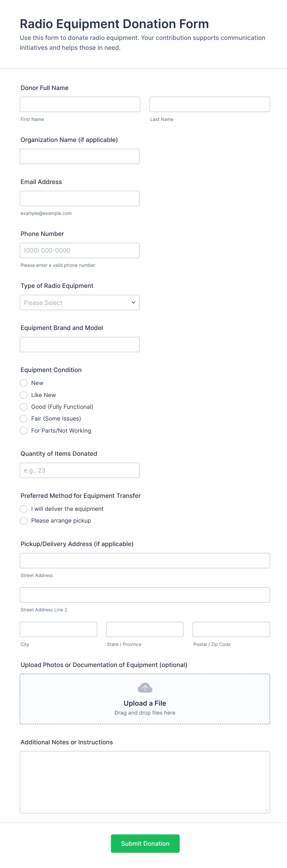Select Like New equipment condition

coord(23,395)
